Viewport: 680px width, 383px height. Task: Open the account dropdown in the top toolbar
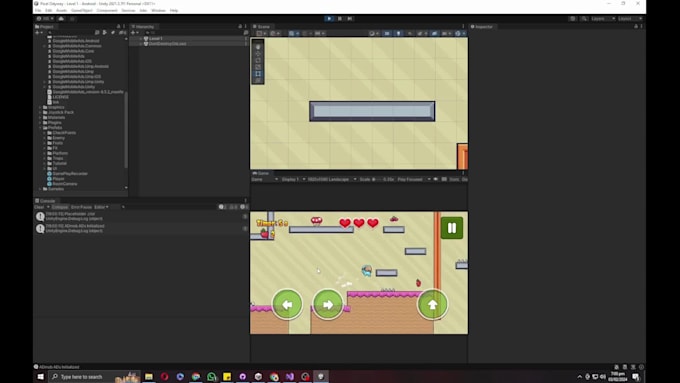tap(45, 19)
